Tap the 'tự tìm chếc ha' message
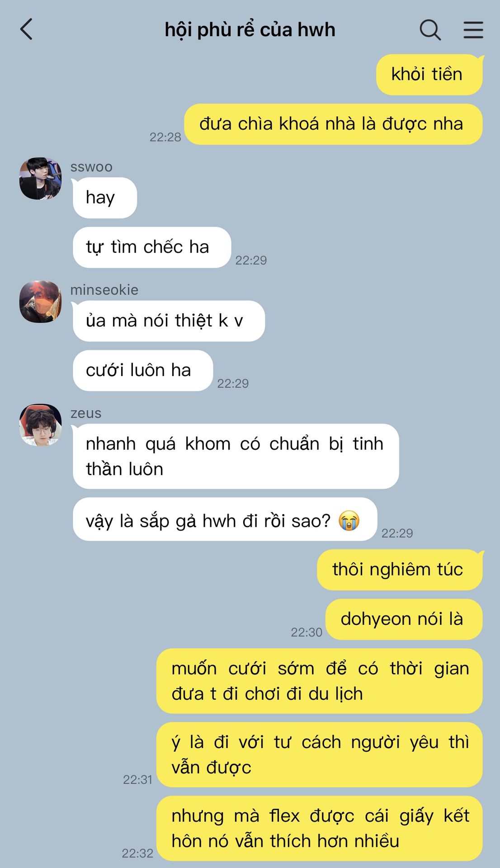The width and height of the screenshot is (500, 868). tap(152, 247)
